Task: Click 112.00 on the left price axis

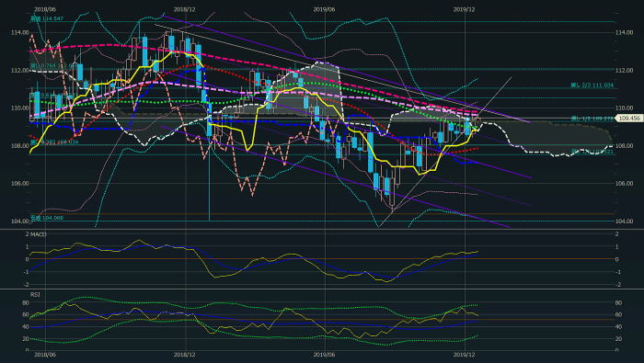Action: pos(19,70)
